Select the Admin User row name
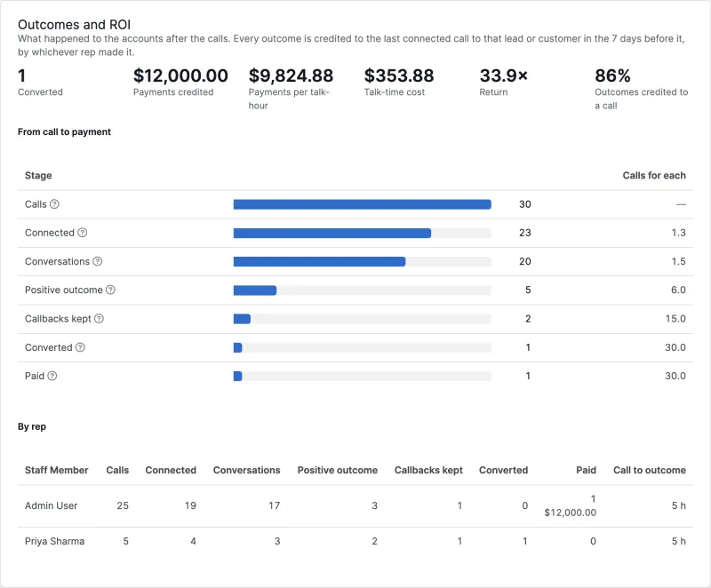Viewport: 711px width, 588px height. 52,505
